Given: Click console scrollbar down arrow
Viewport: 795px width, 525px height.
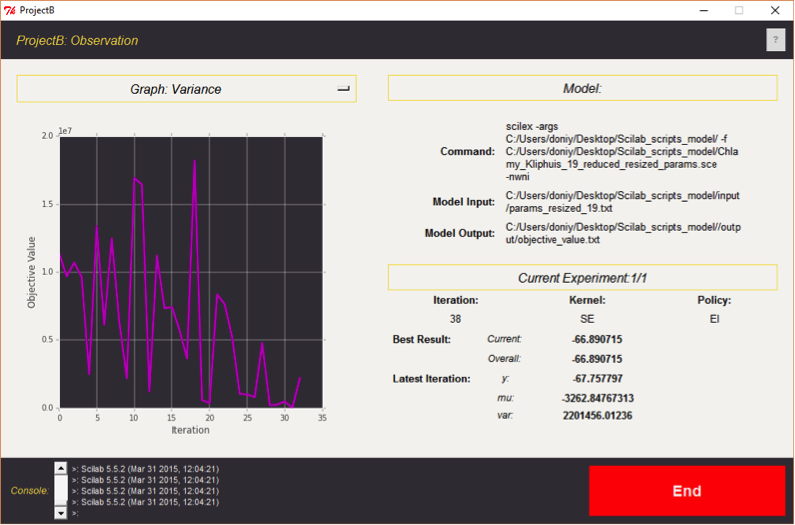Looking at the screenshot, I should tap(60, 513).
